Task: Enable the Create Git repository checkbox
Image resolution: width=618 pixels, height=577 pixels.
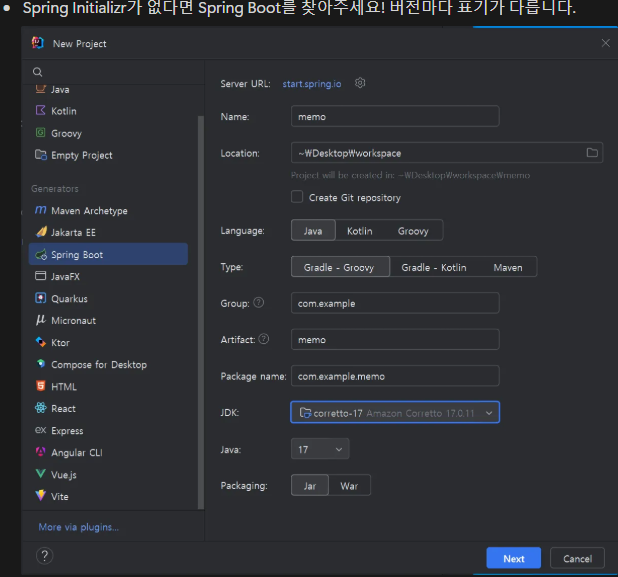Action: point(297,196)
